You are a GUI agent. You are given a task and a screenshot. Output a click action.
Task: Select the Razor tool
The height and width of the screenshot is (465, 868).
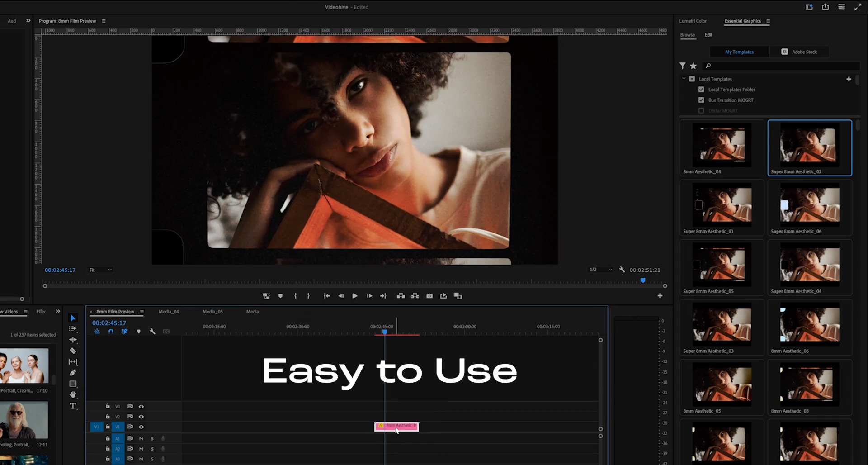(73, 351)
